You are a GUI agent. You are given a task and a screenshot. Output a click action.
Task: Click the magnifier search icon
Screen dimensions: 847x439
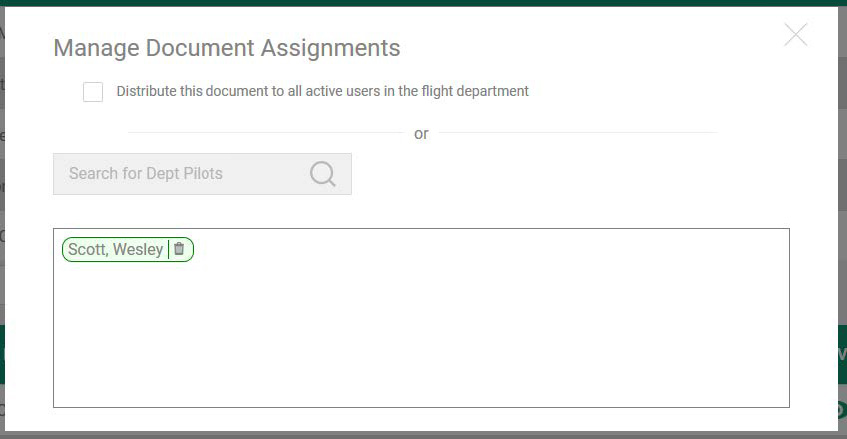[x=322, y=174]
